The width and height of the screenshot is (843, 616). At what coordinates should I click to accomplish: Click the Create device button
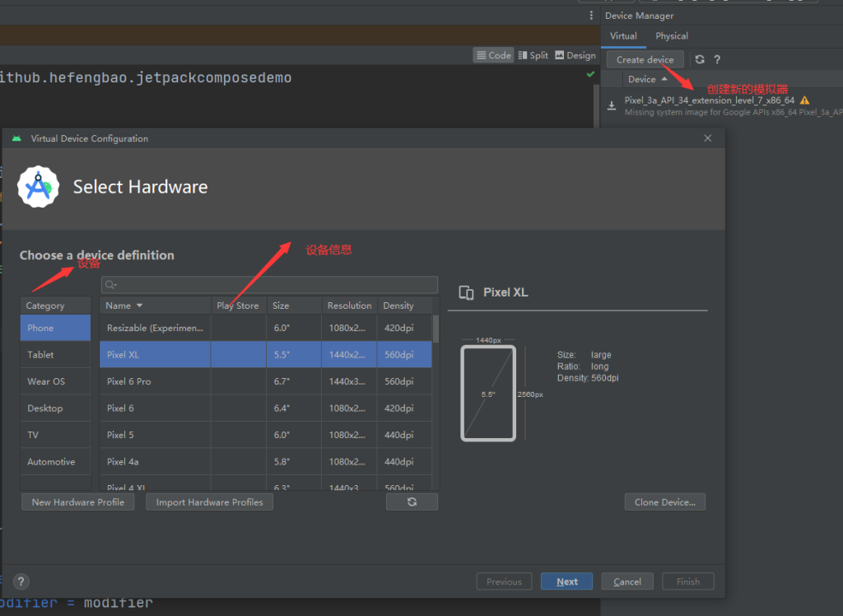(x=645, y=59)
